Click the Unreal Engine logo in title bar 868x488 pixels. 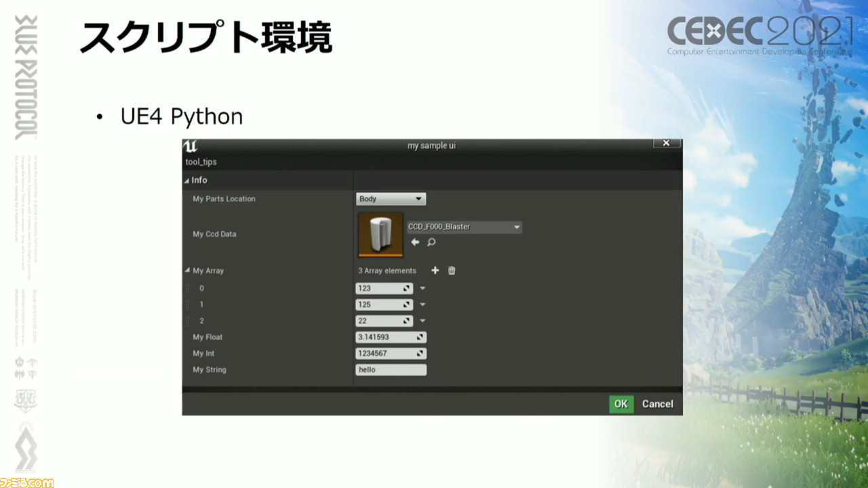tap(191, 146)
